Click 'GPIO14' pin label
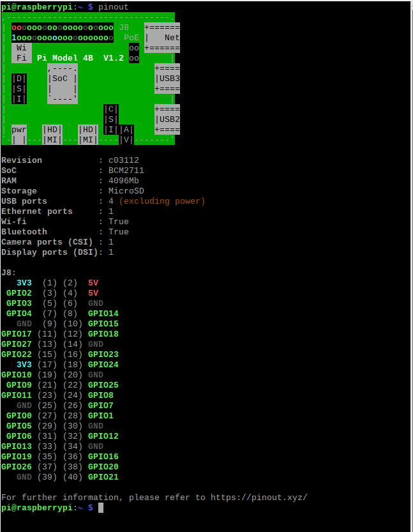This screenshot has width=413, height=532. (x=103, y=313)
